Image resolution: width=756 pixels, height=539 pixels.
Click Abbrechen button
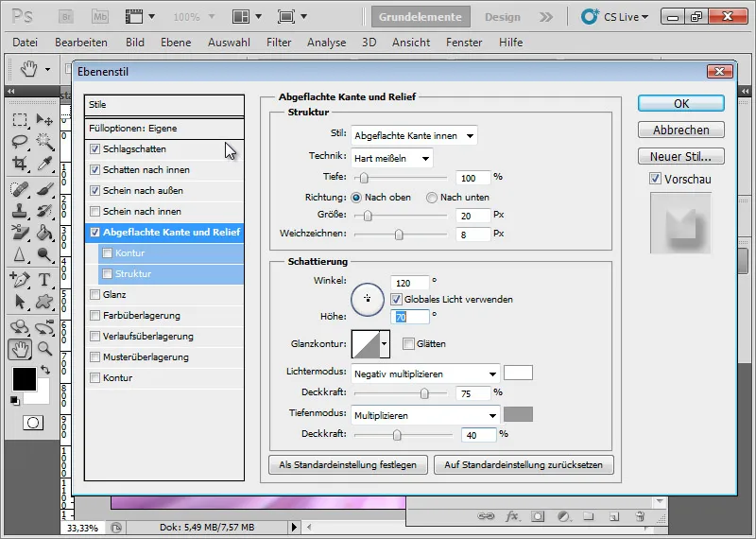(x=681, y=130)
